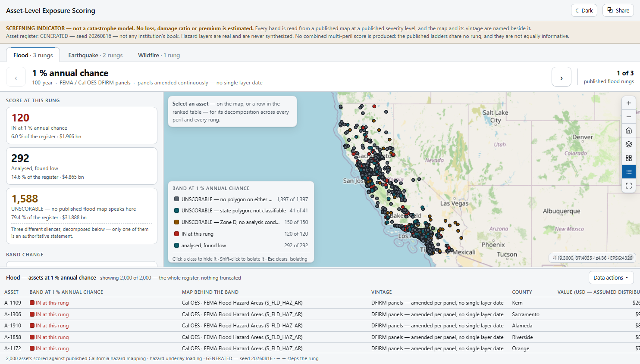The height and width of the screenshot is (364, 640).
Task: Toggle the map legend list button
Action: point(628,172)
